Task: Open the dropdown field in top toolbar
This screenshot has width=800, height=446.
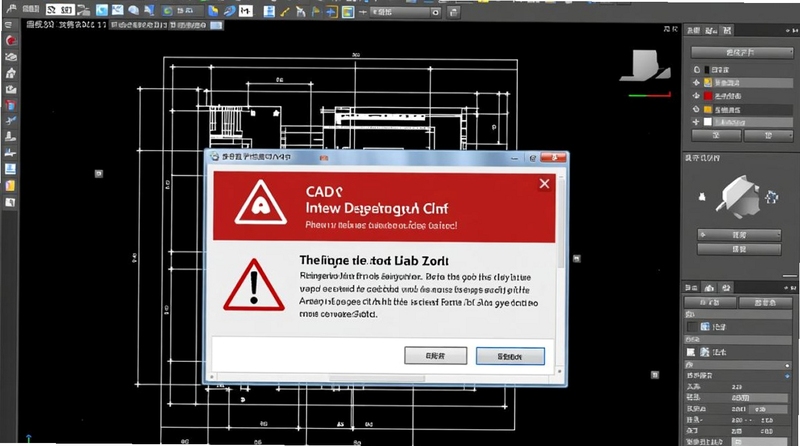Action: (x=405, y=12)
